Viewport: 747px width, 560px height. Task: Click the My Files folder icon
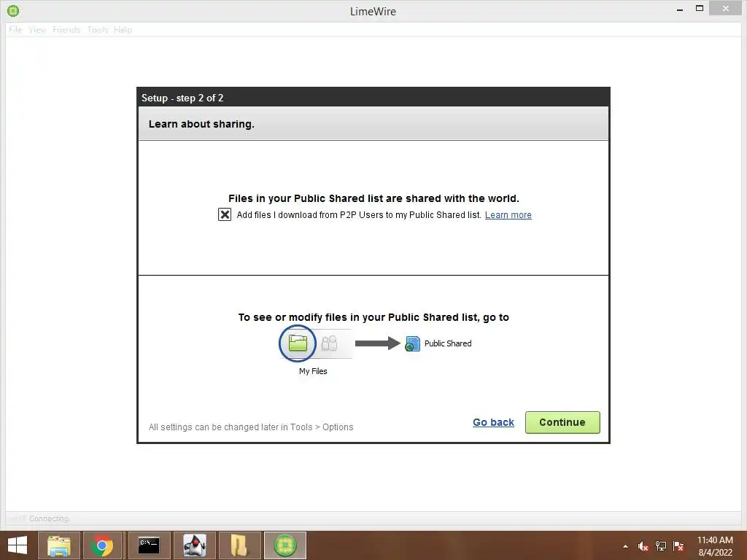tap(298, 343)
